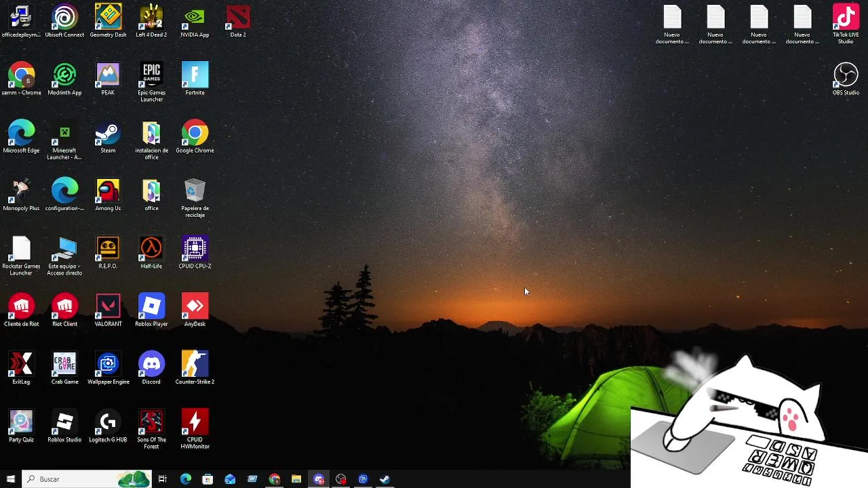The height and width of the screenshot is (488, 868).
Task: Select the PEAK game shortcut
Action: [108, 79]
